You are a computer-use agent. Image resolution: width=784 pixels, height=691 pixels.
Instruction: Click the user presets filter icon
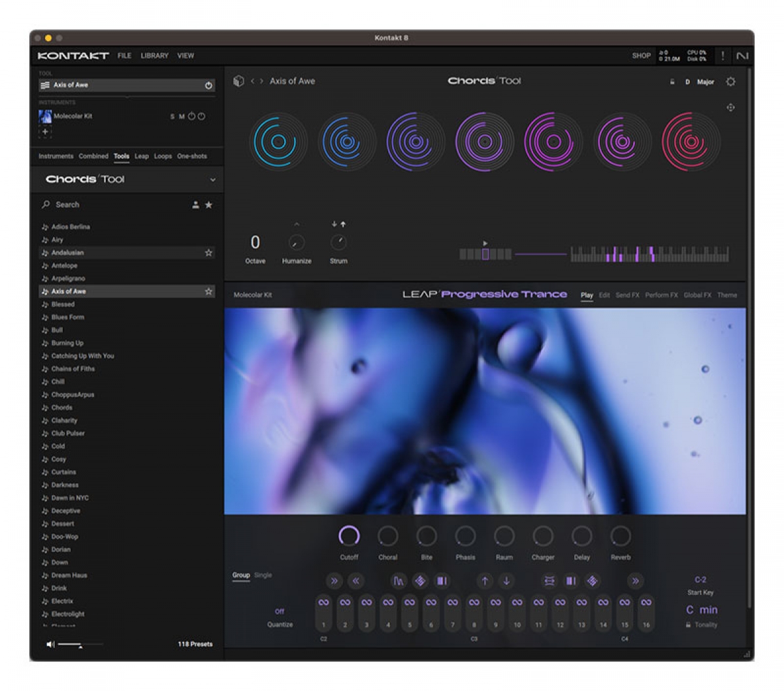[x=195, y=205]
